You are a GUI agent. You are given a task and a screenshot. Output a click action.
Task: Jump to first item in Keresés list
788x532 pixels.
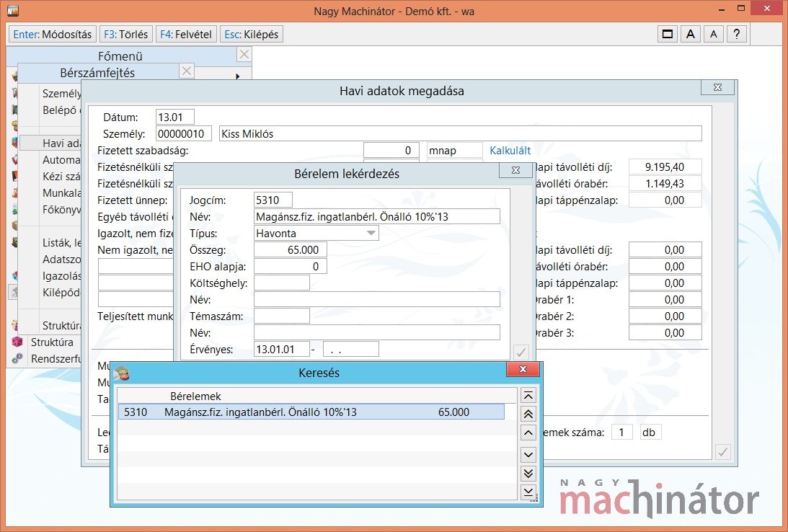528,395
